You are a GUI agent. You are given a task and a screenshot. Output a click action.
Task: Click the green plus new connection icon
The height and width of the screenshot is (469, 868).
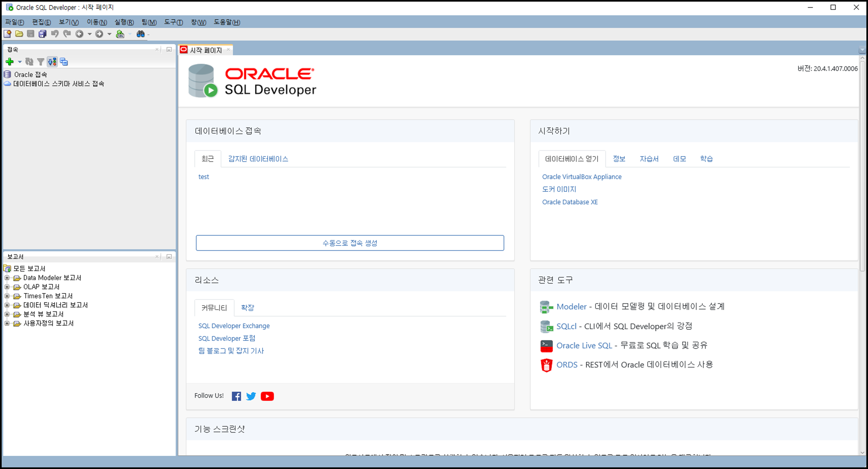point(9,61)
